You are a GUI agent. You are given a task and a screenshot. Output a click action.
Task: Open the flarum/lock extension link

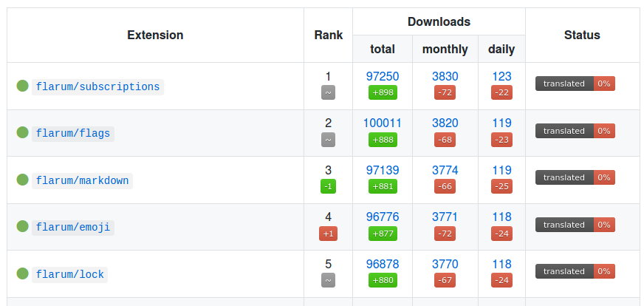click(x=70, y=274)
